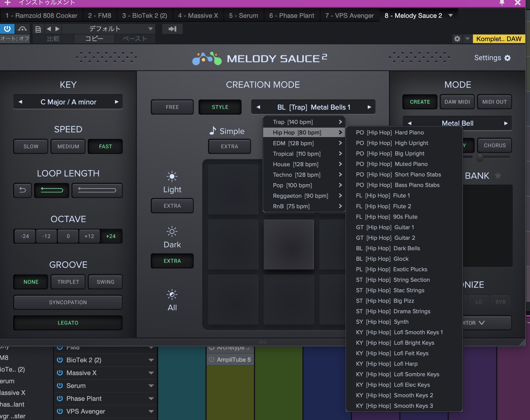530x420 pixels.
Task: Click the AmpliTube 5 insert slot
Action: (x=230, y=360)
